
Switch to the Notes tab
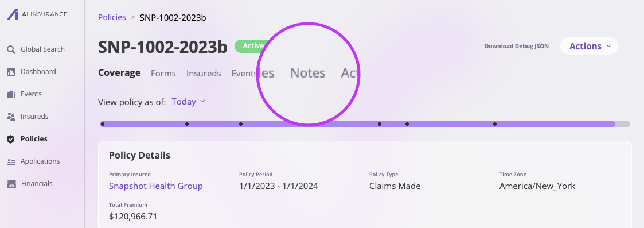click(307, 73)
